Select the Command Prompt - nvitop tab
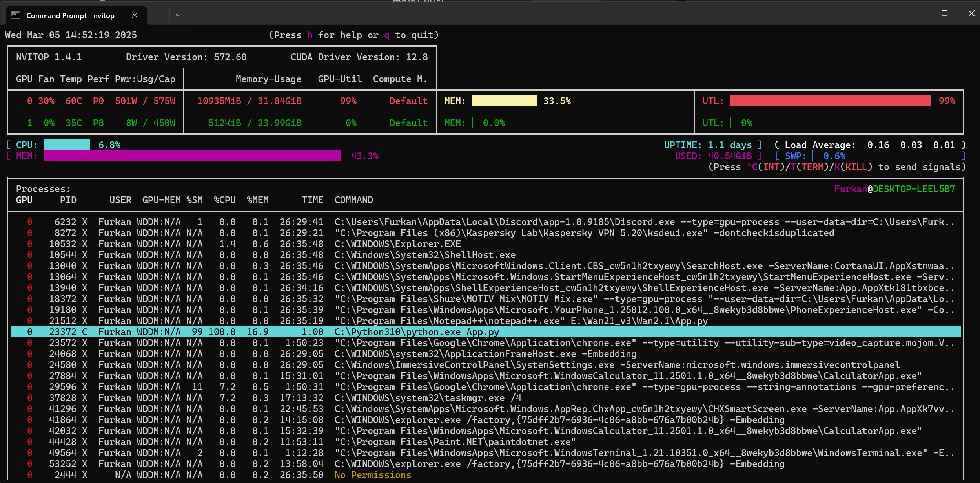Viewport: 980px width, 483px height. click(x=71, y=15)
